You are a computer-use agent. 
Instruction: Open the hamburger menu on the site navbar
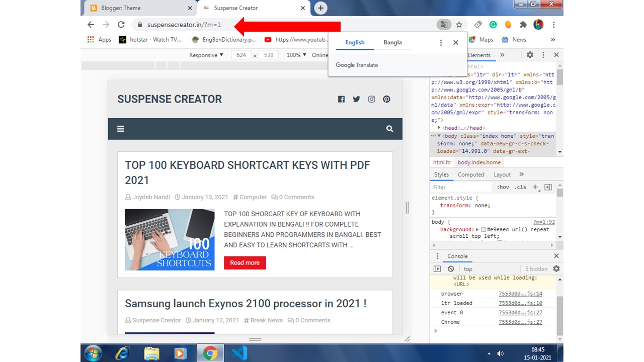coord(121,129)
